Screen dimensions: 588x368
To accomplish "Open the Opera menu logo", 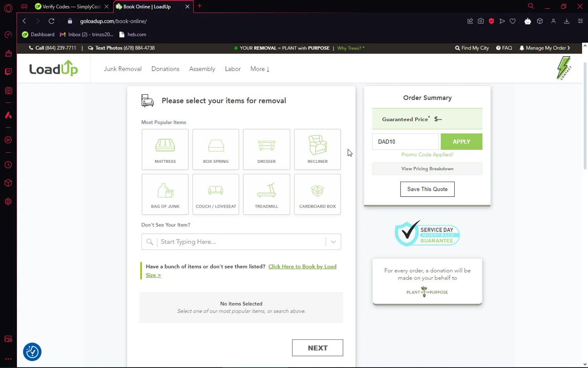I will (x=8, y=8).
